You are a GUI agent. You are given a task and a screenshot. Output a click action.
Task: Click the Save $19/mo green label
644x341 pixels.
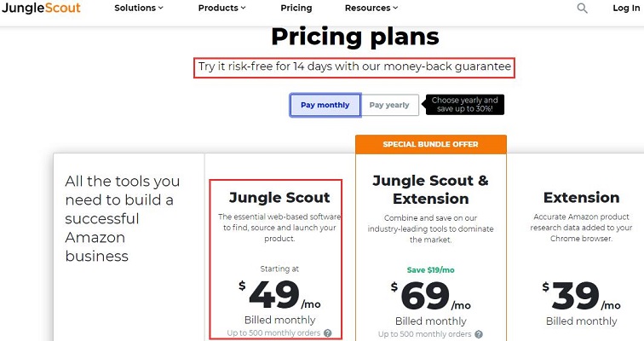430,270
